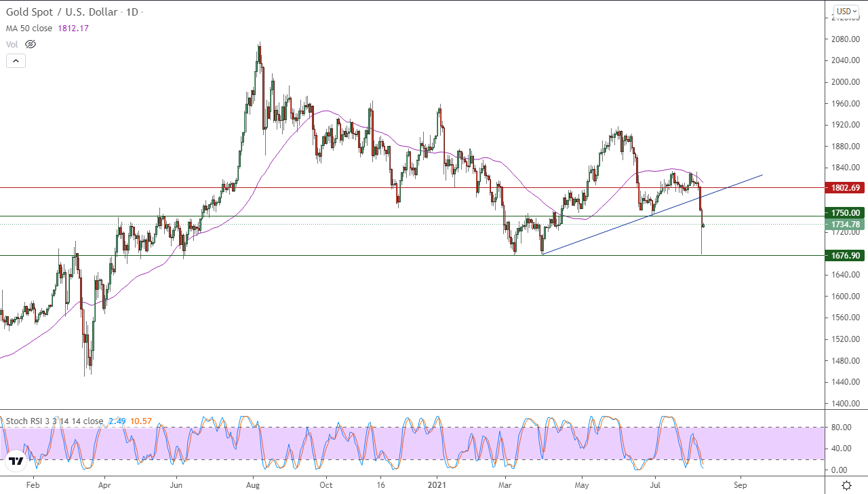The height and width of the screenshot is (494, 868).
Task: Click the Jun label on time axis
Action: 176,485
